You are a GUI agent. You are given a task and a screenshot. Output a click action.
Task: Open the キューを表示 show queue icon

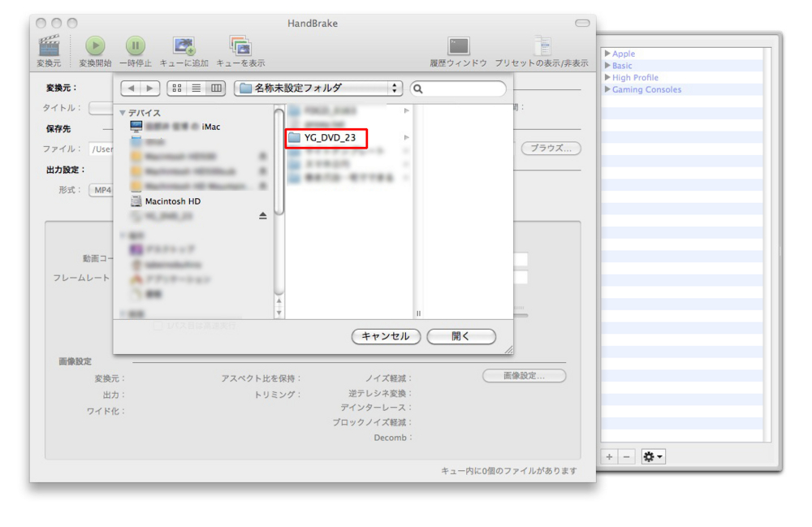click(x=240, y=45)
